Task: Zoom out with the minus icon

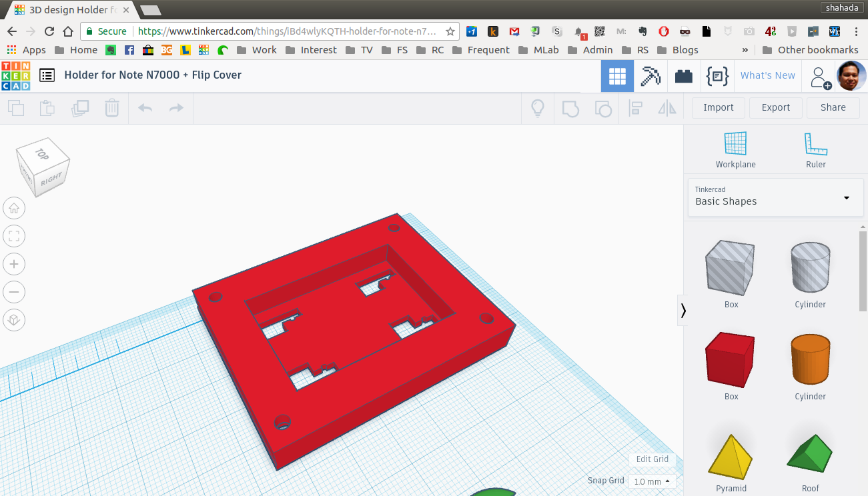Action: click(14, 292)
